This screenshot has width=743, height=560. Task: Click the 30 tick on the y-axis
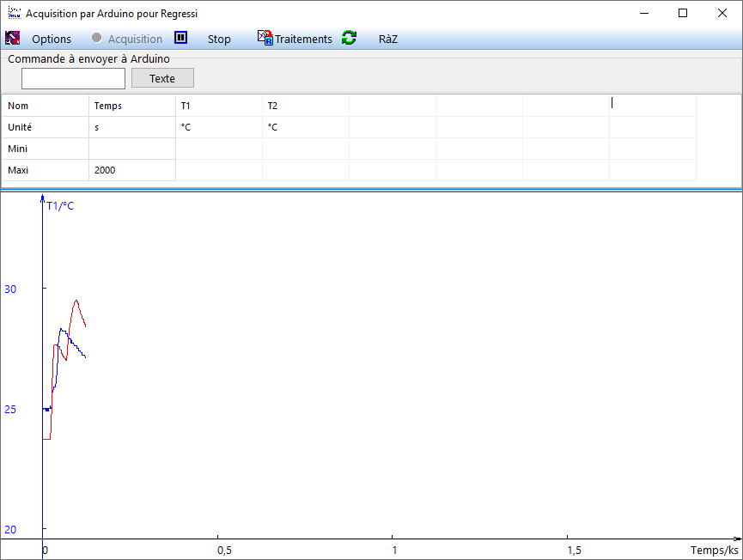tap(10, 289)
